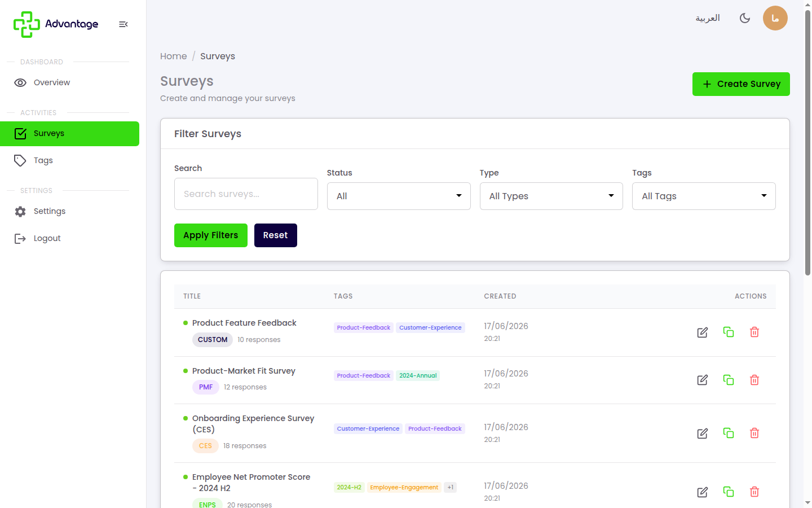
Task: Delete the Employee Net Promoter Score survey
Action: pyautogui.click(x=754, y=492)
